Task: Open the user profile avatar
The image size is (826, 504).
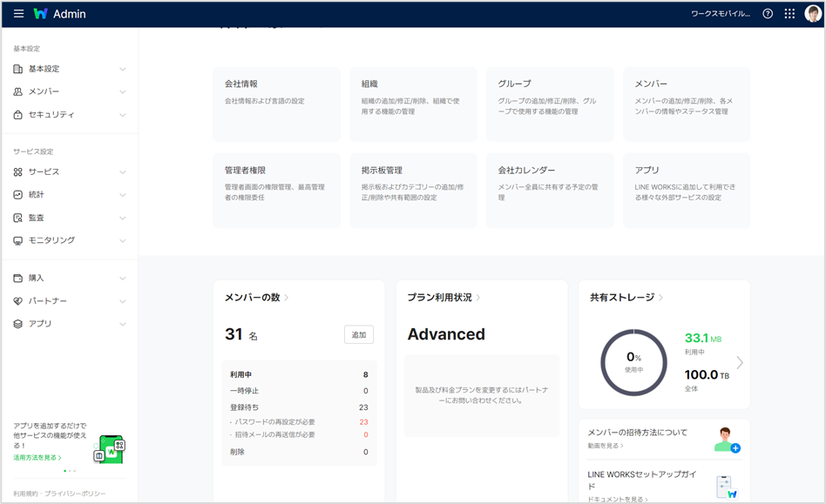Action: (812, 14)
